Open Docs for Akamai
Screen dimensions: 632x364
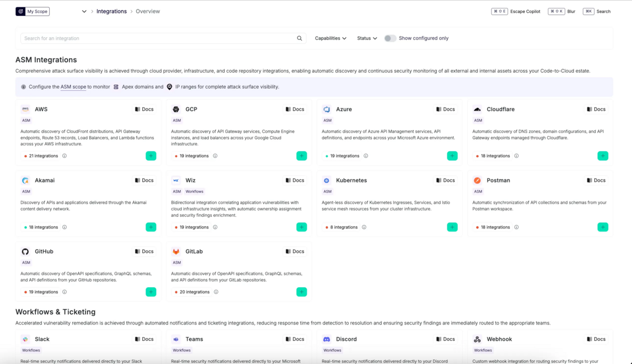coord(144,180)
